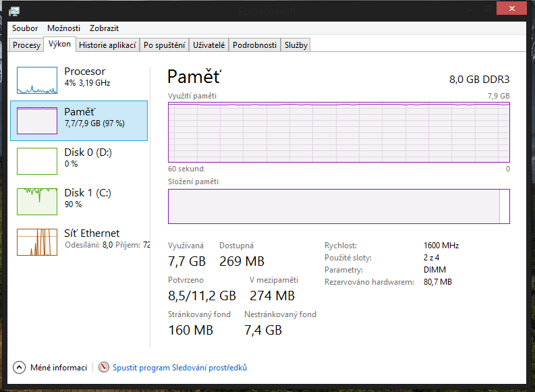Image resolution: width=535 pixels, height=392 pixels.
Task: Open the Soubor menu
Action: click(25, 28)
